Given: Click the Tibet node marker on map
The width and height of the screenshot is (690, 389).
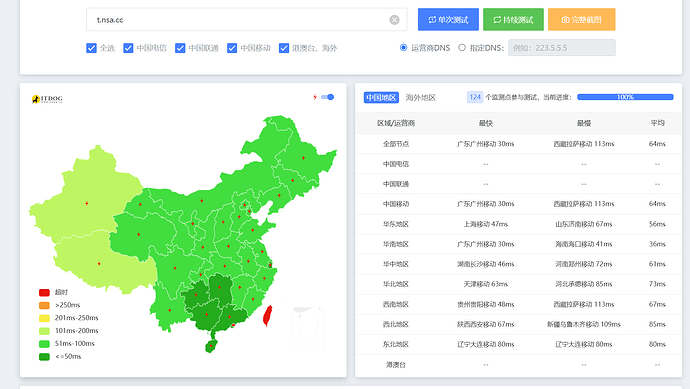Looking at the screenshot, I should pyautogui.click(x=99, y=264).
